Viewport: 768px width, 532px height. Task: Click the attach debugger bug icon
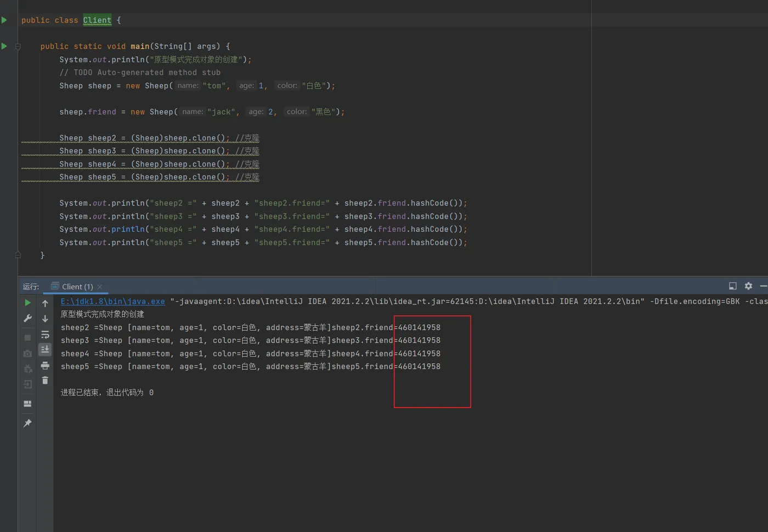click(x=27, y=369)
